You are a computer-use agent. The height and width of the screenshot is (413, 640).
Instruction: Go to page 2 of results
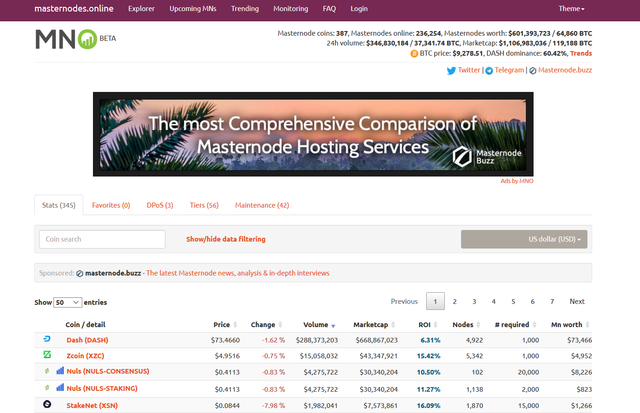click(x=455, y=302)
